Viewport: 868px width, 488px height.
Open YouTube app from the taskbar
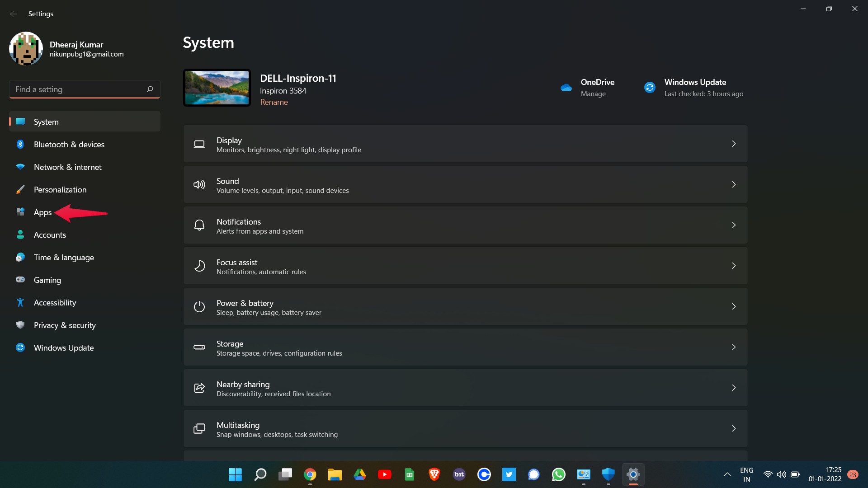tap(385, 475)
